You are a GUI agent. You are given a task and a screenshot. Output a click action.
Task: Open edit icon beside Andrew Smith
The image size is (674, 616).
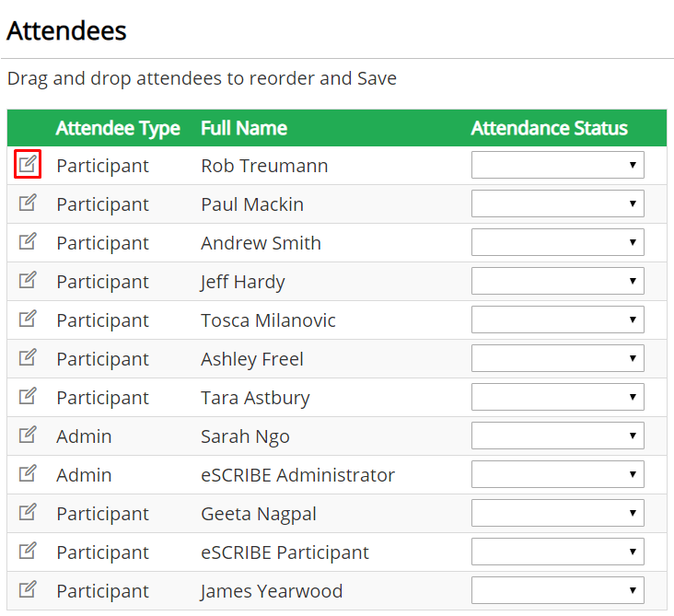click(28, 241)
